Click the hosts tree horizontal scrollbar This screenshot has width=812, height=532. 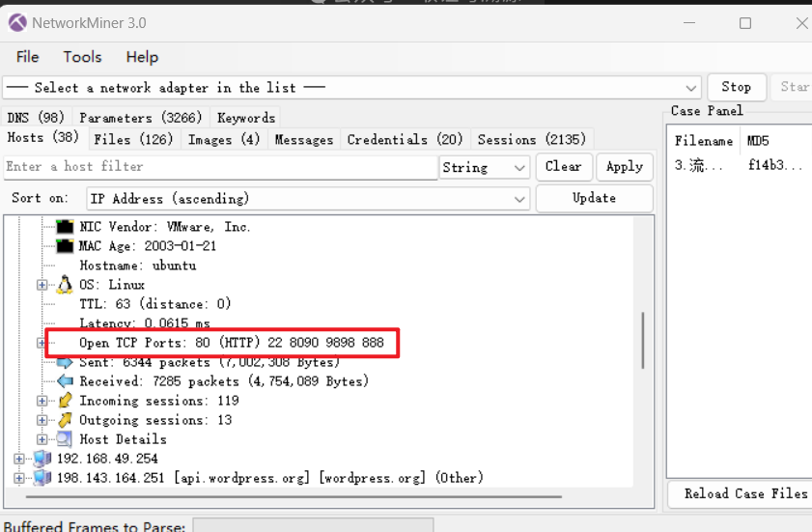294,496
